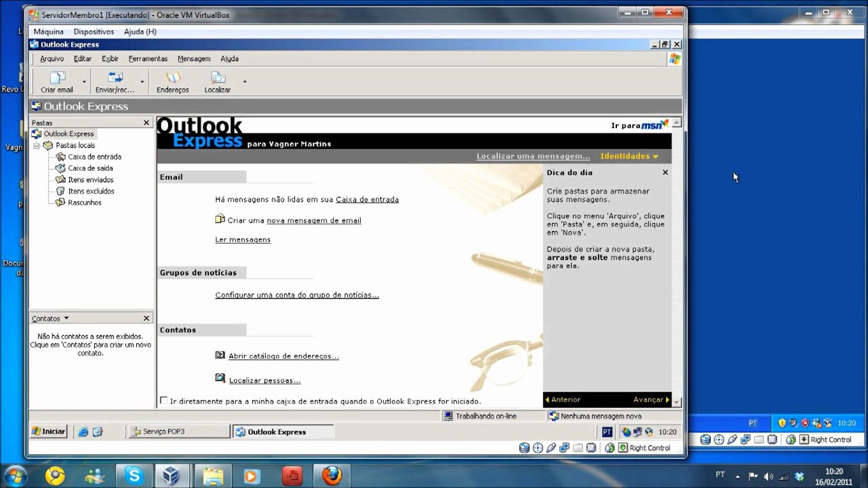
Task: Click VirtualBox shared folders status icon
Action: tap(578, 448)
